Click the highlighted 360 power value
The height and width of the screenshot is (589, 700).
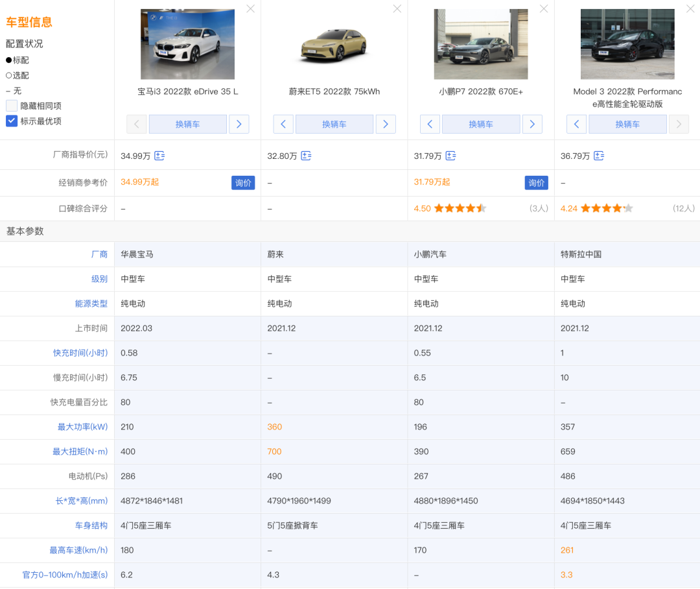click(275, 427)
